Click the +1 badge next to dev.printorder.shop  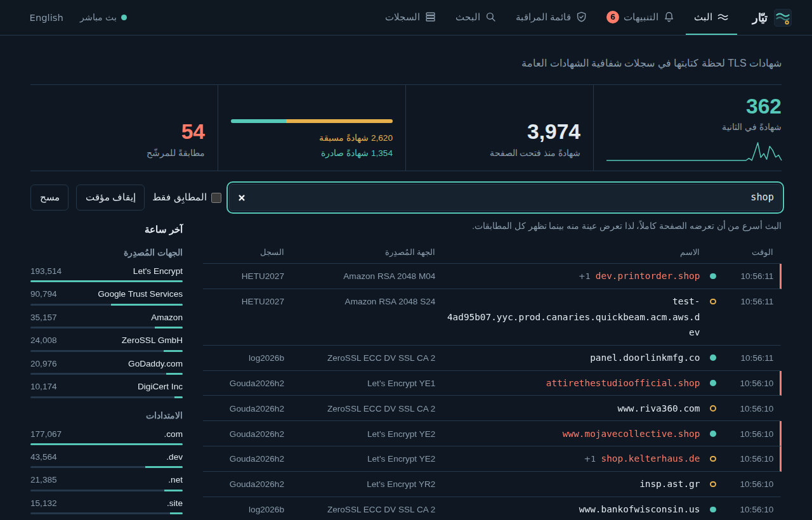(x=585, y=276)
